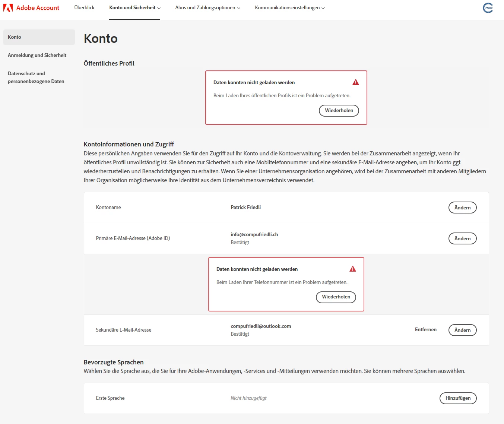Open the Überblick tab
504x424 pixels.
(x=85, y=8)
